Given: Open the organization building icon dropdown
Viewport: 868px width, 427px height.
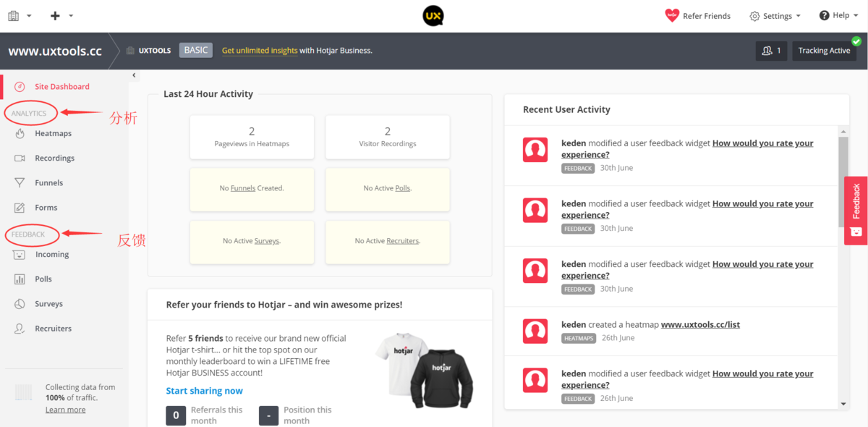Looking at the screenshot, I should tap(19, 15).
